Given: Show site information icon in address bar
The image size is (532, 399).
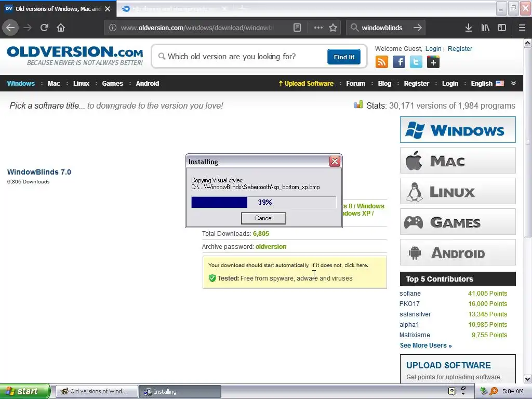Looking at the screenshot, I should coord(113,28).
